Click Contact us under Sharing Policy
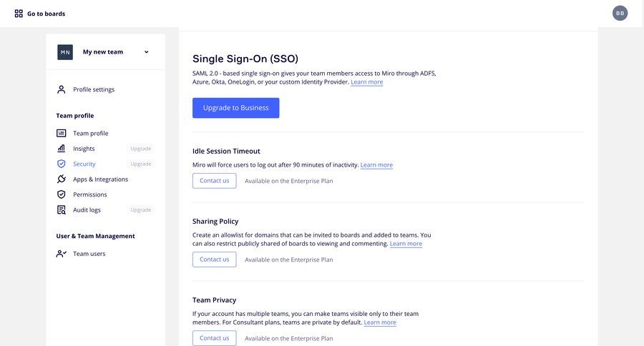This screenshot has height=346, width=644. (x=215, y=259)
